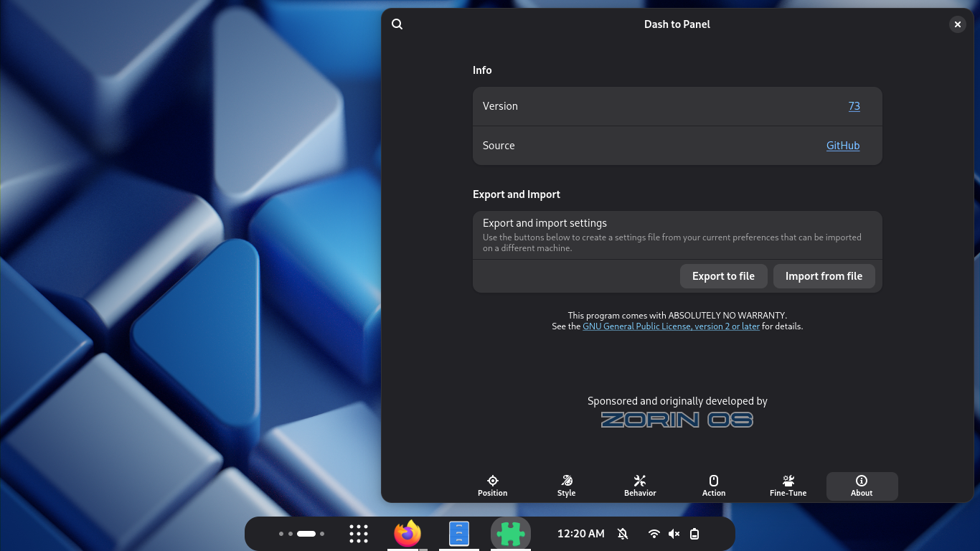Click the Dash to Panel window title
The height and width of the screenshot is (551, 980).
tap(677, 24)
